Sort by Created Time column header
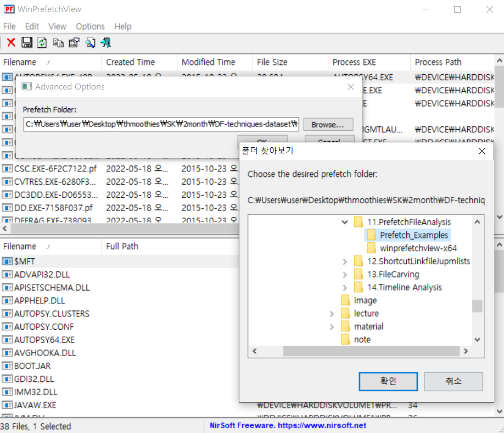The height and width of the screenshot is (433, 504). [139, 62]
